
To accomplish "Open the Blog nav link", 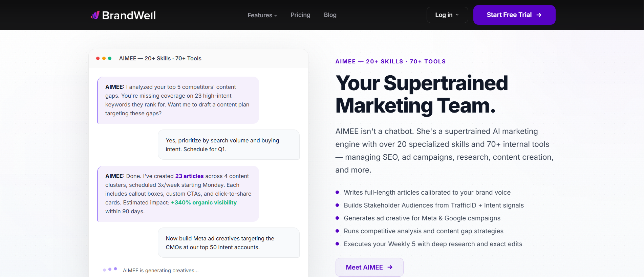I will (330, 15).
